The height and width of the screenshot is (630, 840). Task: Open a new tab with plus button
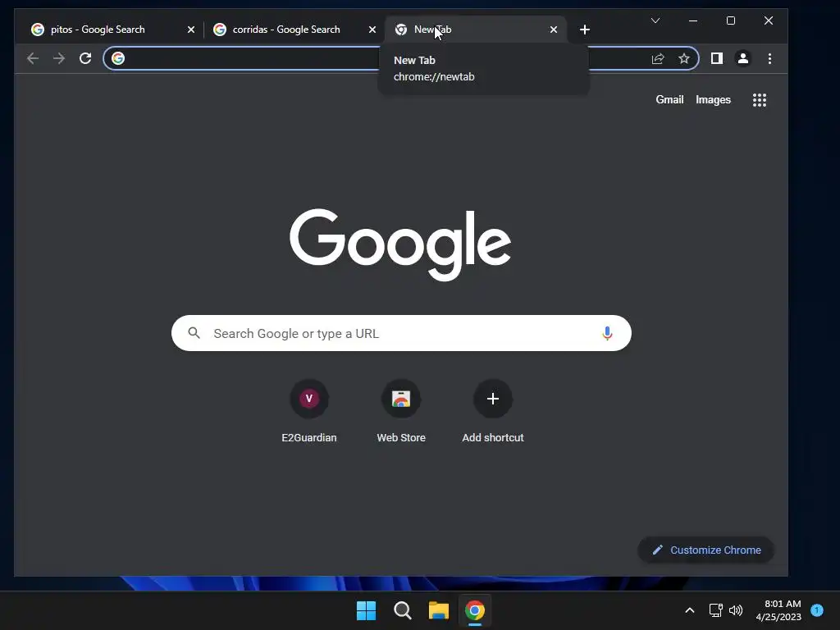click(585, 30)
